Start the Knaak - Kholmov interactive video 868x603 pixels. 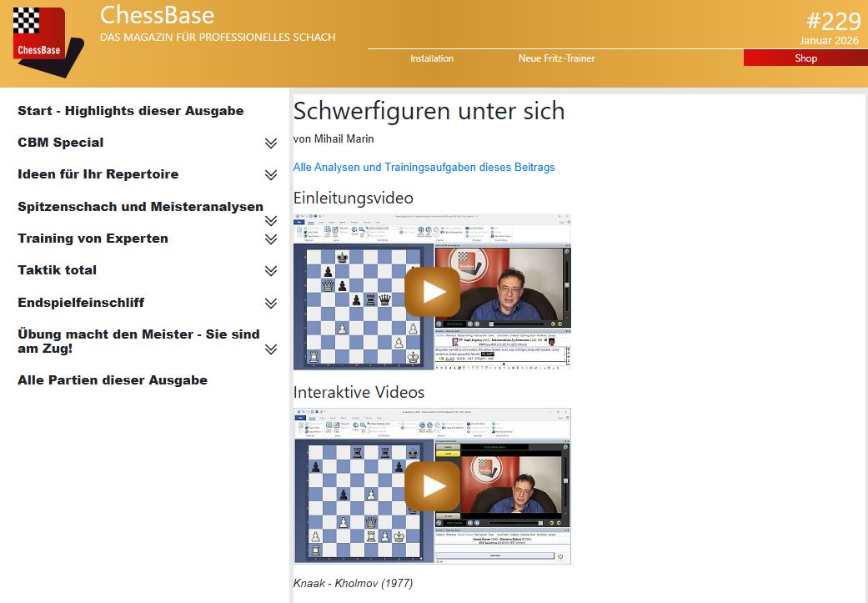[x=432, y=485]
